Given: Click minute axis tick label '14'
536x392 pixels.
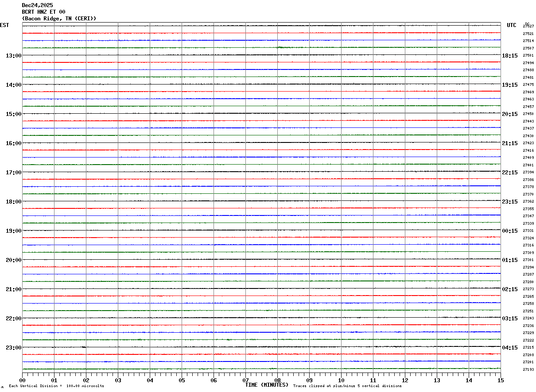Looking at the screenshot, I should (469, 380).
